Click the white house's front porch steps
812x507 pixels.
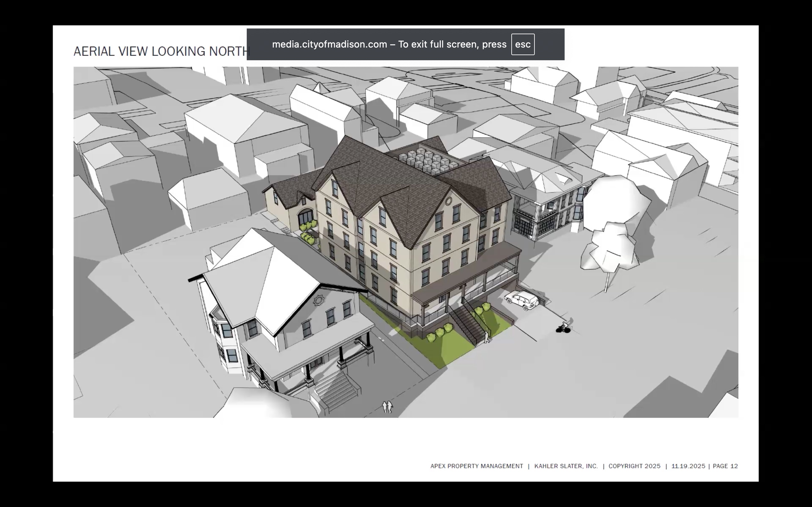(x=336, y=389)
